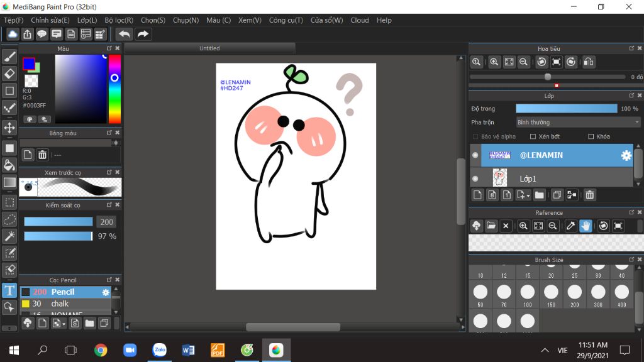Zoom in using the Hoa tiêu navigator
Image resolution: width=644 pixels, height=362 pixels.
(x=494, y=62)
